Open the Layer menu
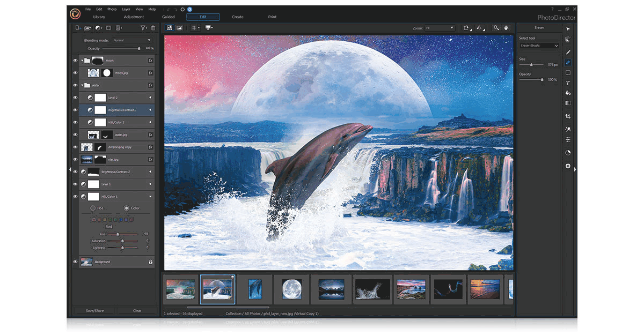Viewport: 644px width, 336px height. tap(126, 9)
